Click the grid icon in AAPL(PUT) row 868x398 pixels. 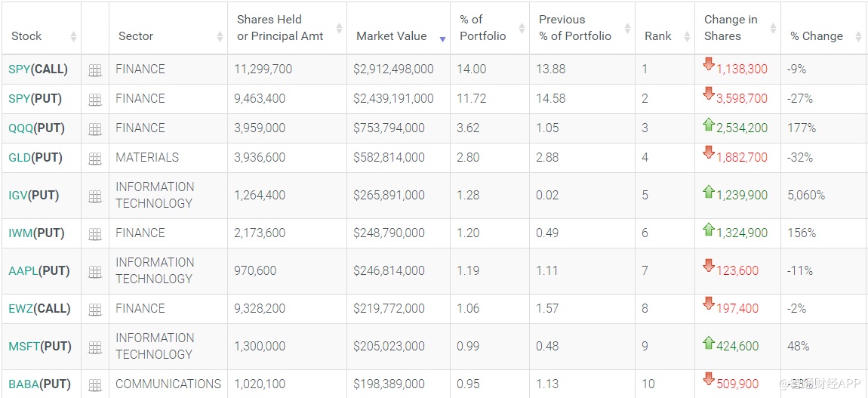[95, 272]
